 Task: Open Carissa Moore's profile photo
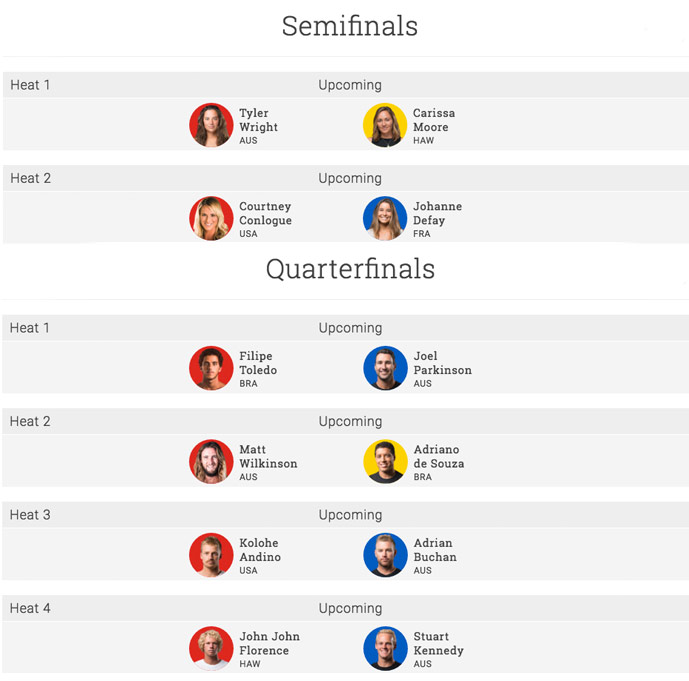(385, 125)
